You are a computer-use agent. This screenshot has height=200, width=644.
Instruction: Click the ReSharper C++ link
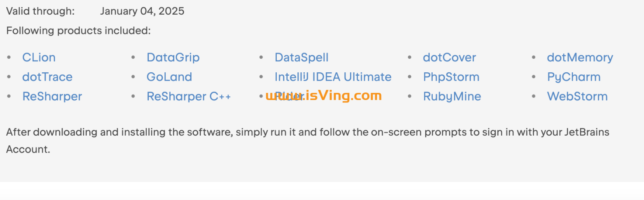click(x=188, y=96)
